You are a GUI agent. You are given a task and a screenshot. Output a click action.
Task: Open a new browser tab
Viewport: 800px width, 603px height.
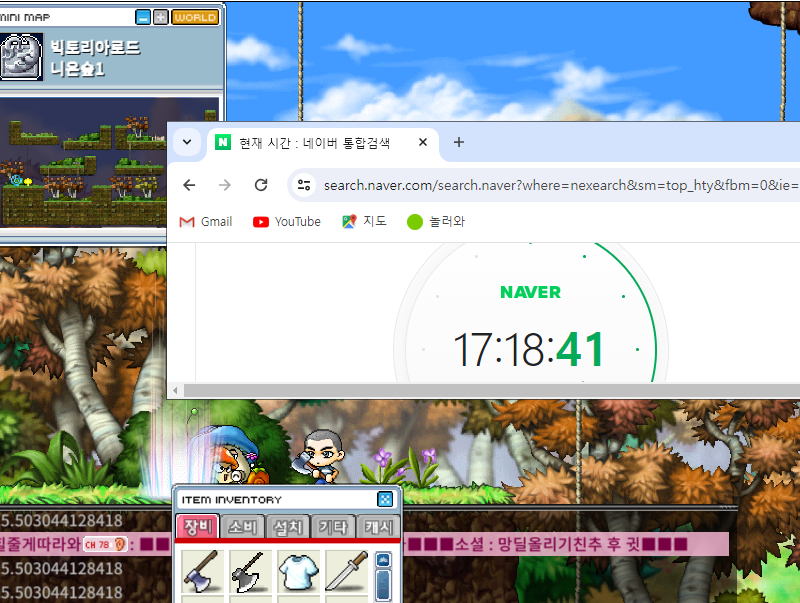459,142
